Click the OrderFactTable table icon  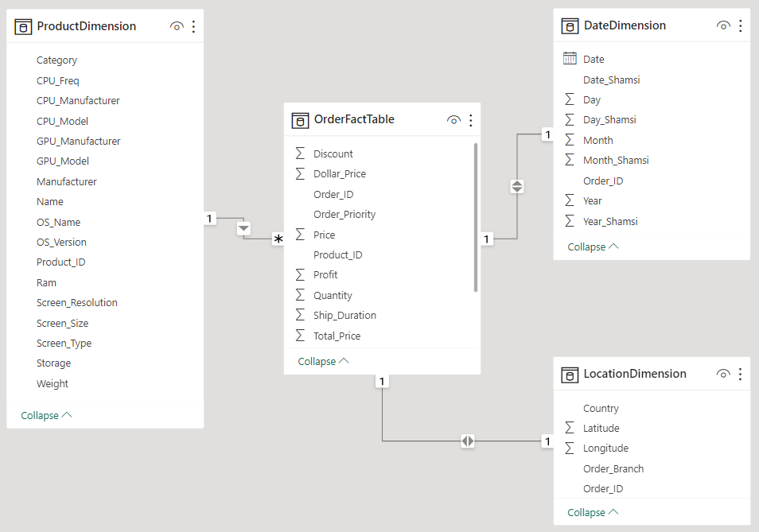(300, 120)
